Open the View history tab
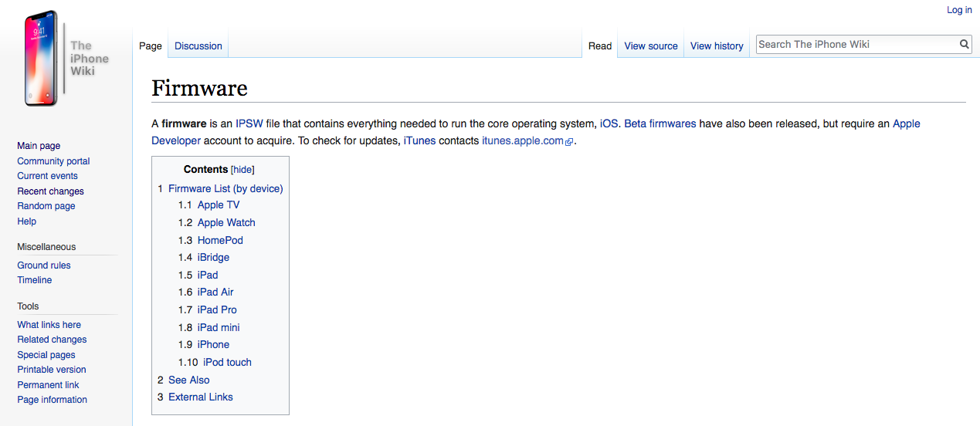 717,46
